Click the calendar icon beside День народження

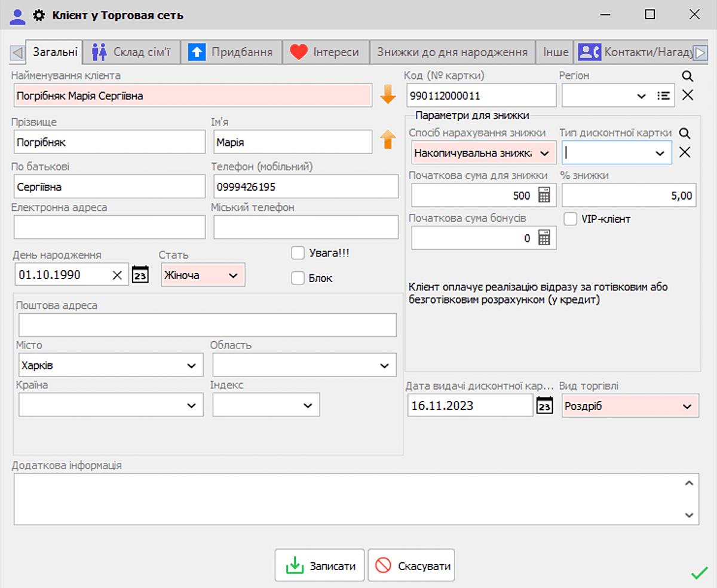point(140,274)
